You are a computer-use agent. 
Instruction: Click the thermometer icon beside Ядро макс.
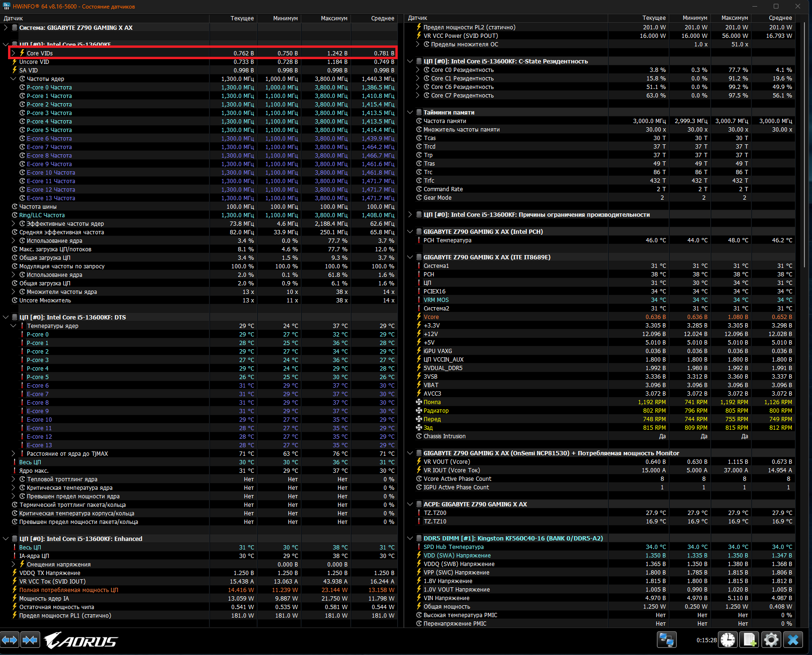coord(15,470)
